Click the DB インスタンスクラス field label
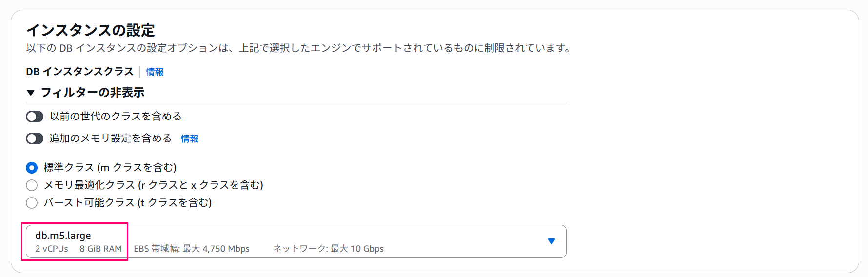Viewport: 868px width, 277px height. coord(79,72)
